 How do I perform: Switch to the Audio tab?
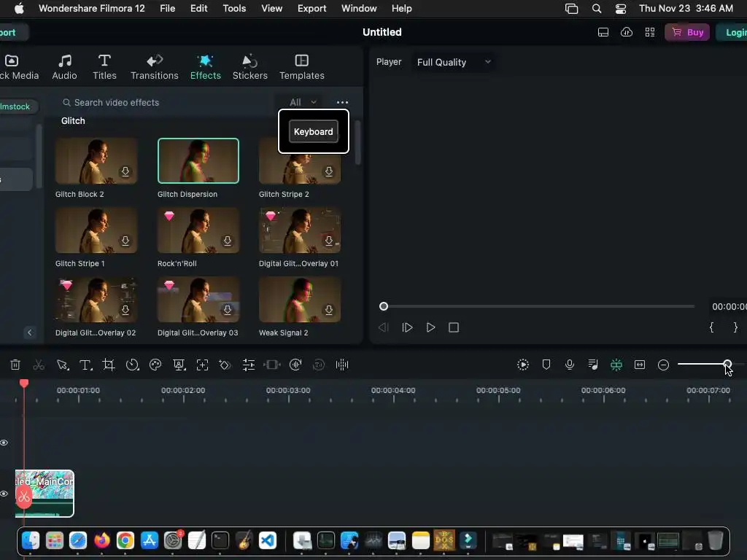tap(64, 67)
